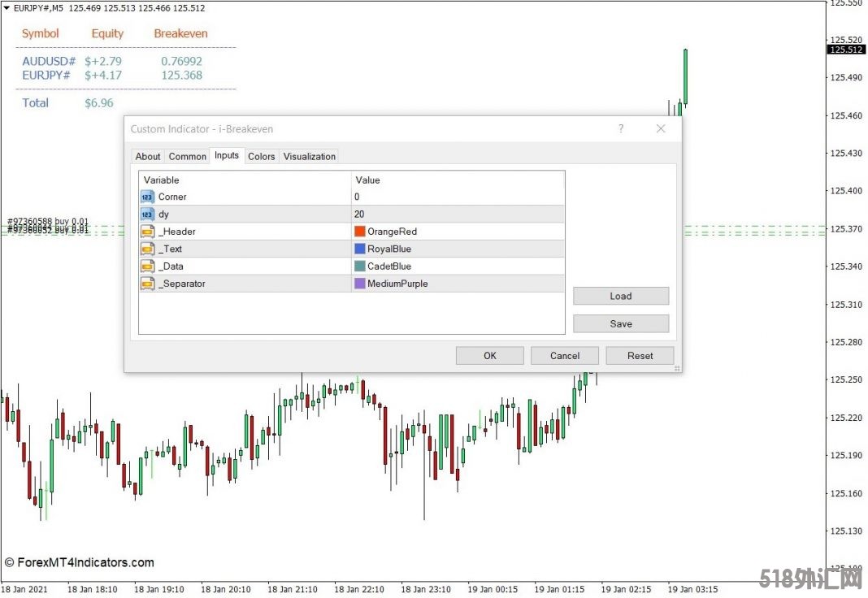Switch to the Visualization tab
Image resolution: width=868 pixels, height=598 pixels.
point(309,157)
